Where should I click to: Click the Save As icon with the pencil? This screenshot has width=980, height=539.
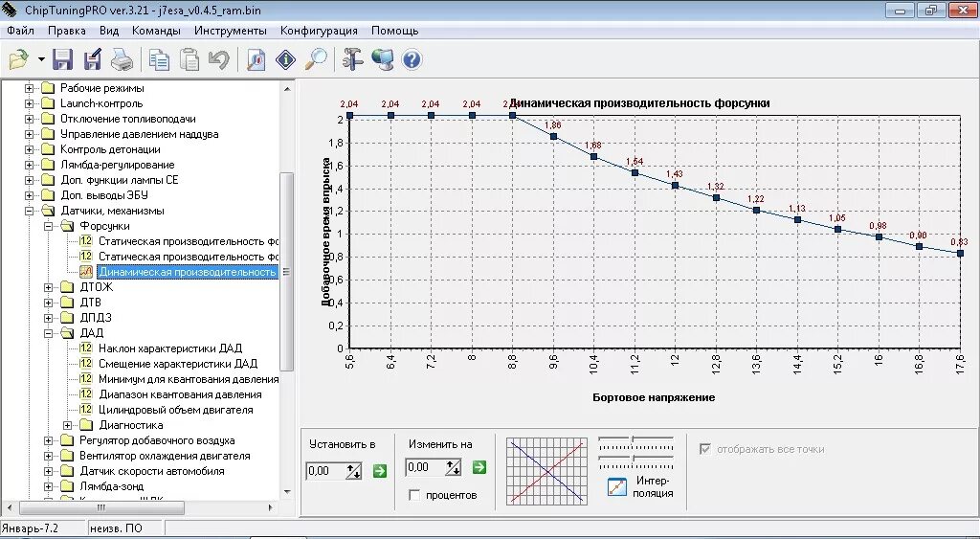point(93,60)
